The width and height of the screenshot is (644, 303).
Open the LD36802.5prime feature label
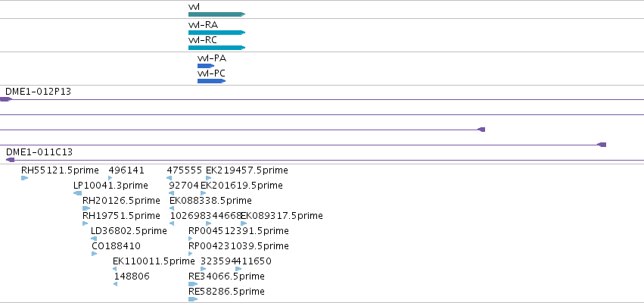(129, 230)
